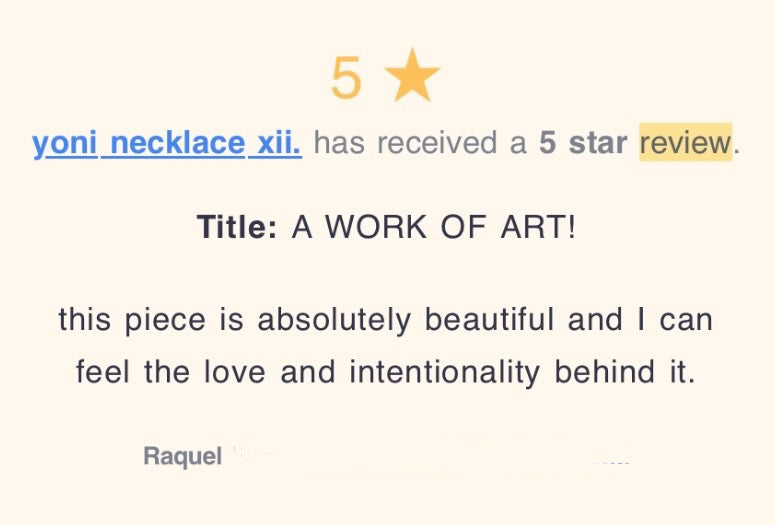Click the gray "has received a" text
Screen dimensions: 775x525
pyautogui.click(x=420, y=143)
